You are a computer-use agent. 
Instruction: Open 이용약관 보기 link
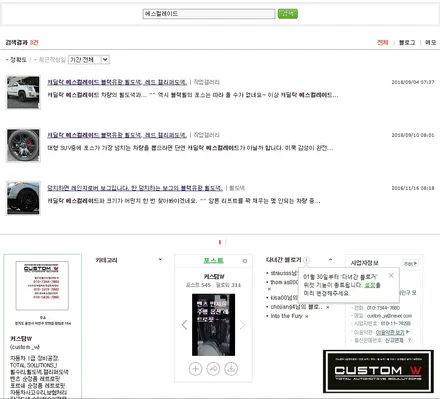click(390, 332)
